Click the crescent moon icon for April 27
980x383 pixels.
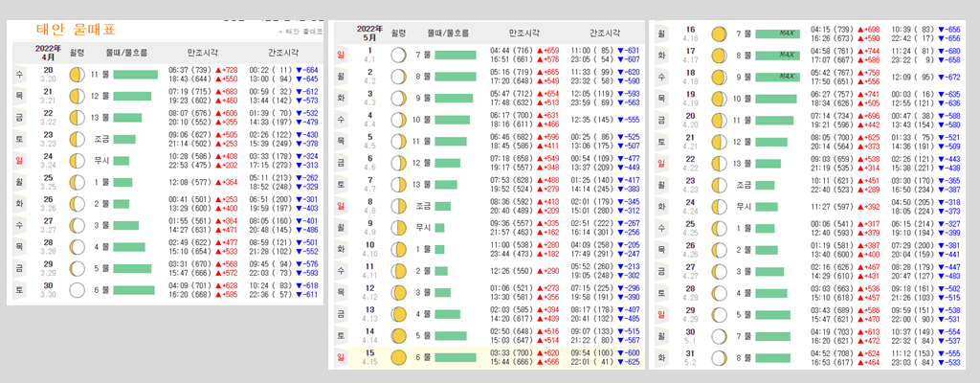pyautogui.click(x=77, y=225)
